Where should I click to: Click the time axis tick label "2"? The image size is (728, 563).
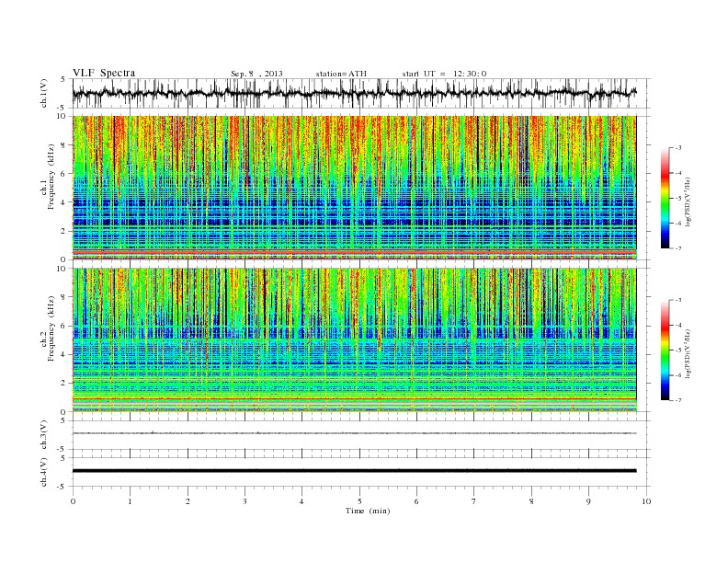(x=188, y=501)
